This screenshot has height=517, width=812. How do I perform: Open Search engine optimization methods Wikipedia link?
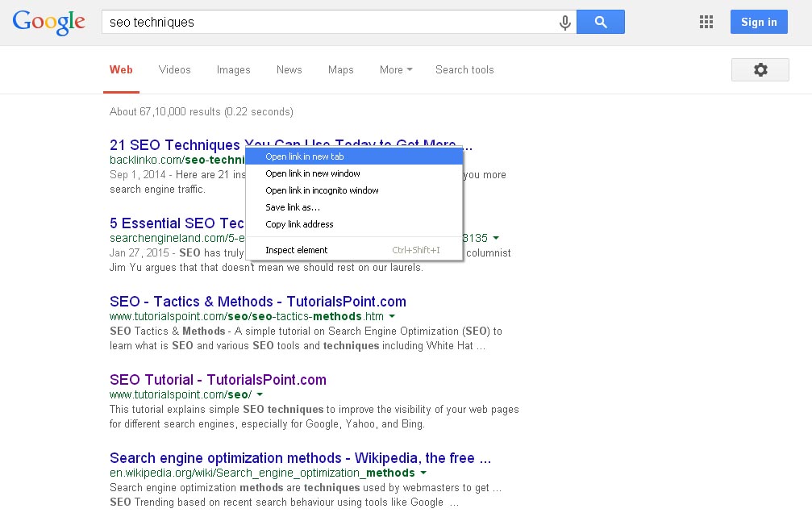coord(300,458)
